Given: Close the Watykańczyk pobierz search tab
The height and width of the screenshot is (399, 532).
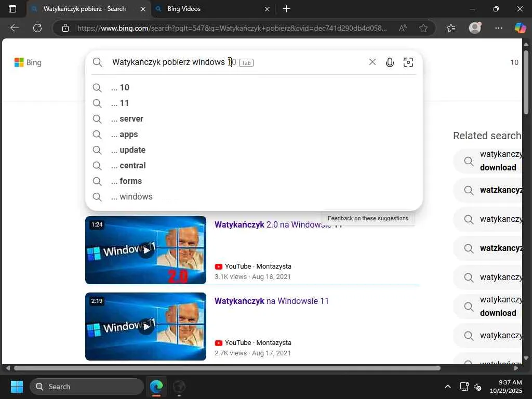Looking at the screenshot, I should (x=143, y=9).
